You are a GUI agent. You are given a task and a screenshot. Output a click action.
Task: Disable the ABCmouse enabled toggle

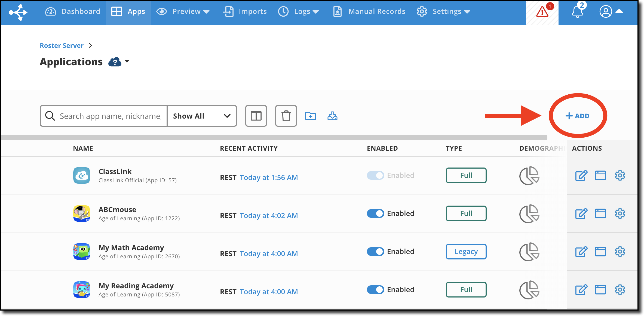point(375,213)
